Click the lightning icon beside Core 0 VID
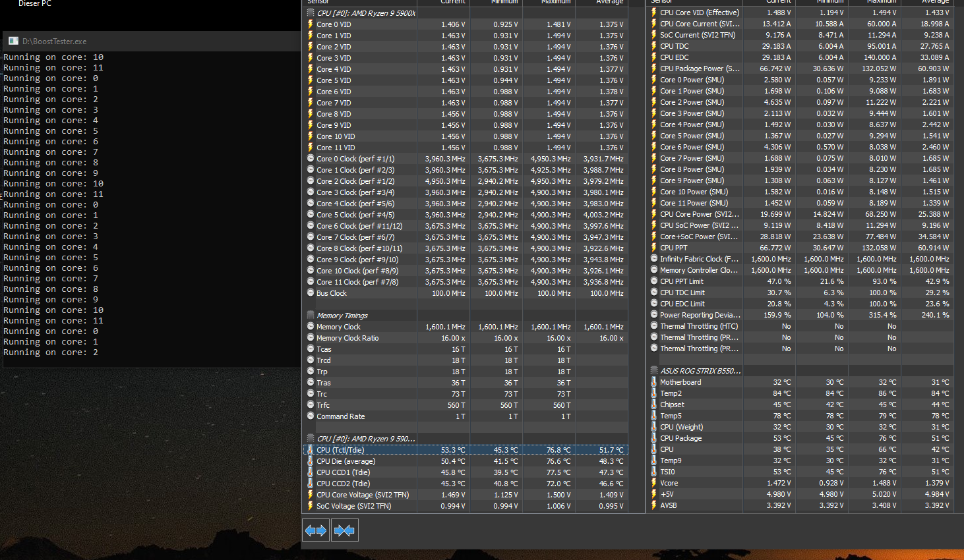964x560 pixels. [311, 24]
